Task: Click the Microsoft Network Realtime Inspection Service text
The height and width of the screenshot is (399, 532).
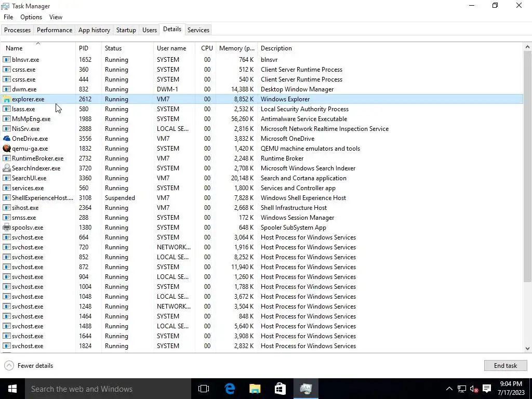Action: [x=324, y=129]
